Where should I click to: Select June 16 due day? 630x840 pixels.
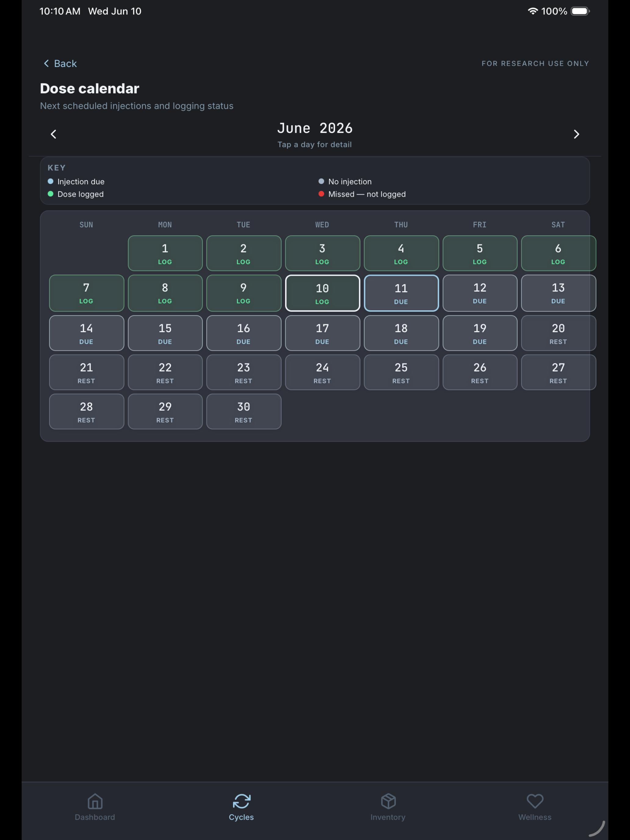(x=244, y=333)
